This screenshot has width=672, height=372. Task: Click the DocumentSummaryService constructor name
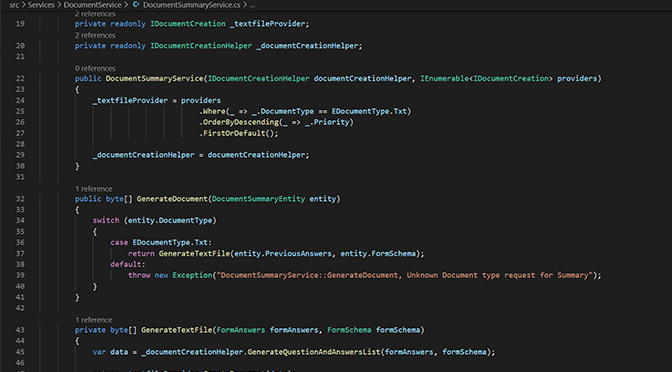[x=154, y=78]
